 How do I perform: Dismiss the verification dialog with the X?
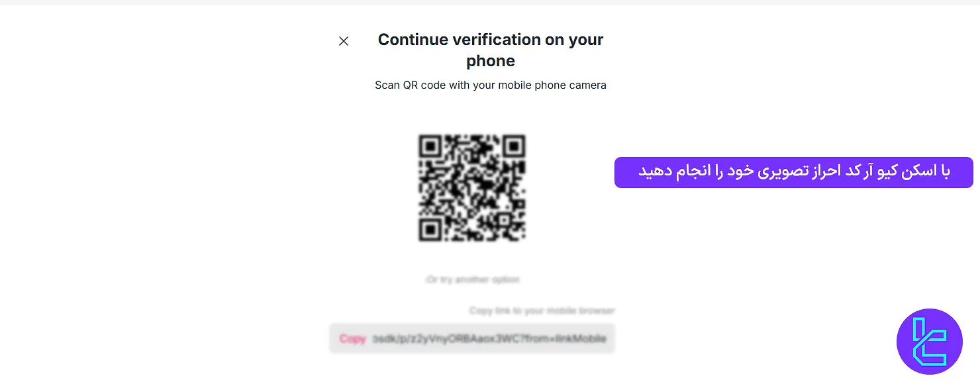point(344,41)
